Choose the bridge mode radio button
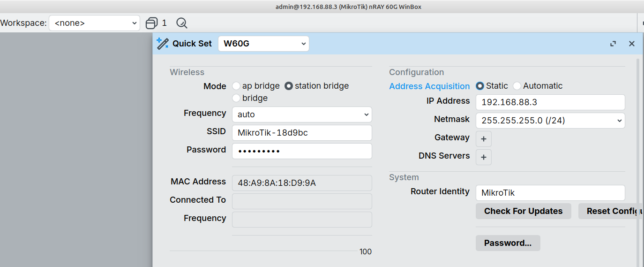 click(x=236, y=98)
